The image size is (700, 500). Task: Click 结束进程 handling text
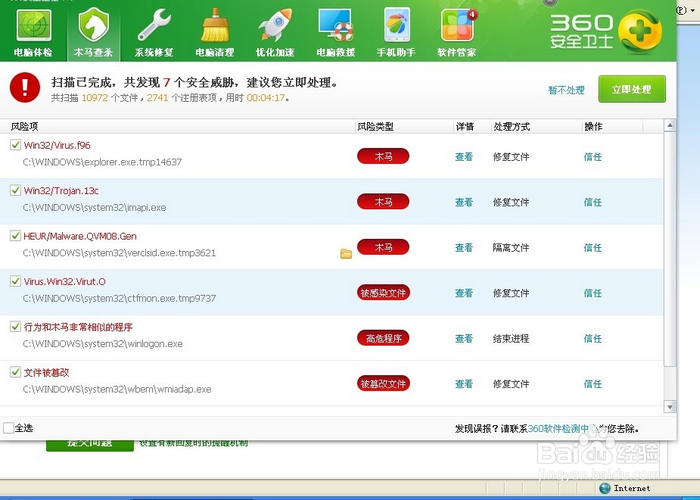(511, 339)
